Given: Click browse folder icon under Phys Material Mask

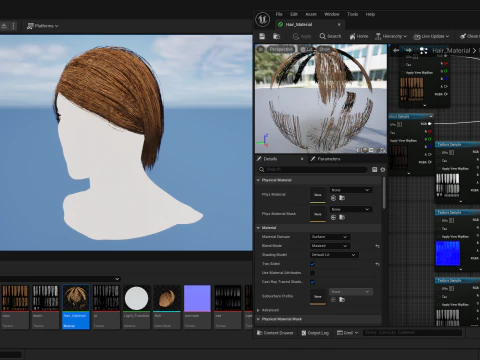Looking at the screenshot, I should tap(342, 217).
